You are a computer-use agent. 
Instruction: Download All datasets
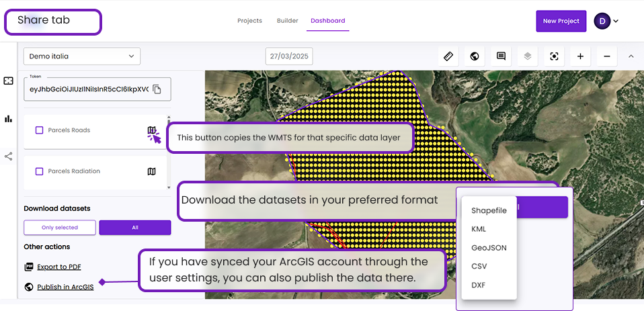135,227
